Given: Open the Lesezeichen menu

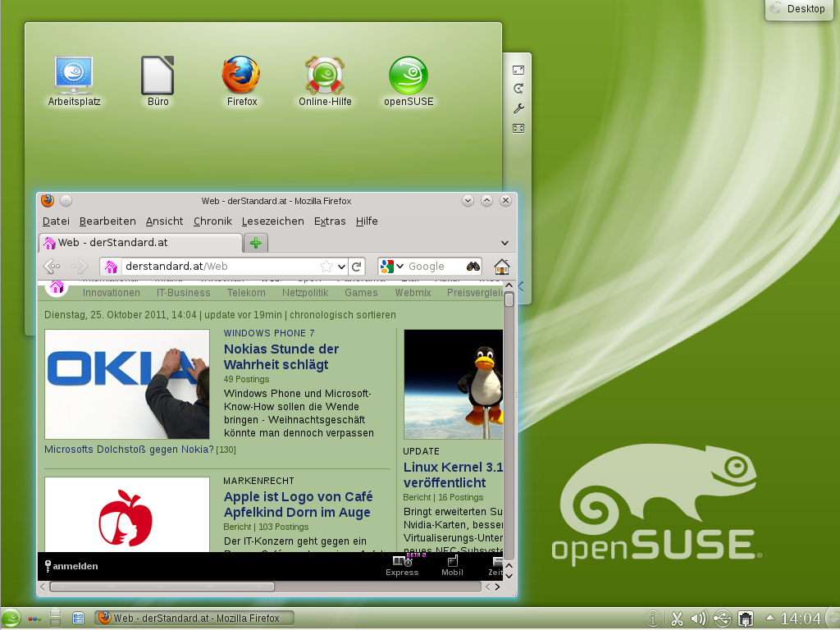Looking at the screenshot, I should point(272,221).
